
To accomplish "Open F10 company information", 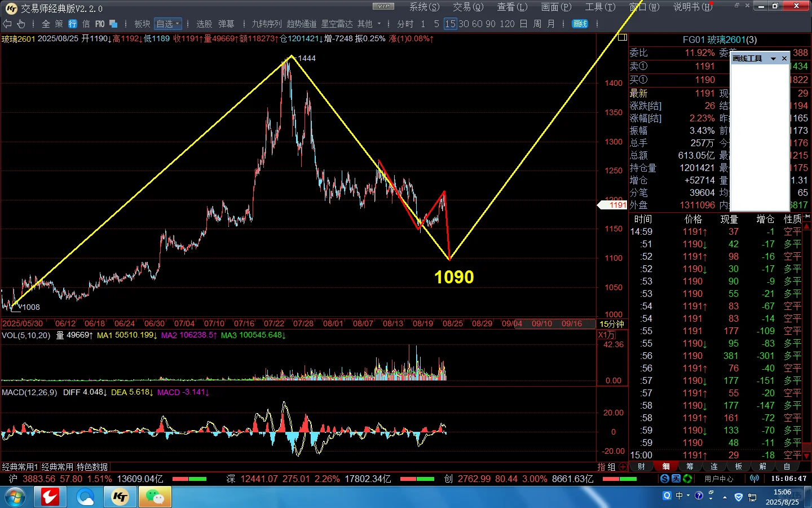I will click(100, 24).
